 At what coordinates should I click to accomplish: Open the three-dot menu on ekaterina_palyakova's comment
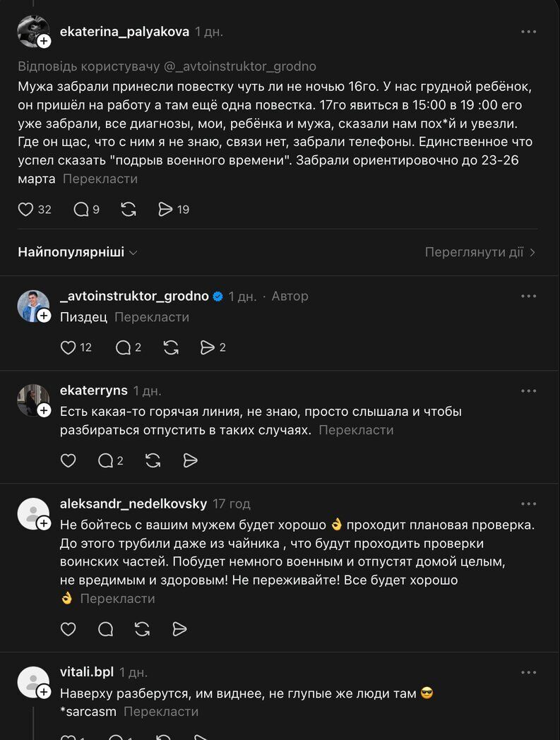coord(527,31)
